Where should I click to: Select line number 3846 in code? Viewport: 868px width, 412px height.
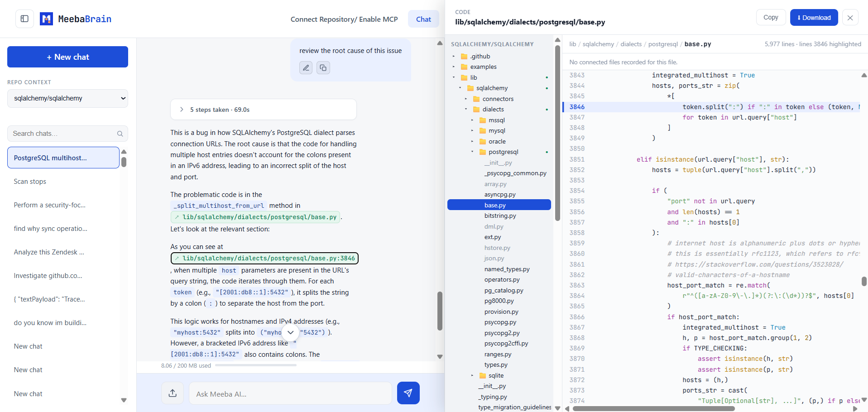tap(577, 107)
